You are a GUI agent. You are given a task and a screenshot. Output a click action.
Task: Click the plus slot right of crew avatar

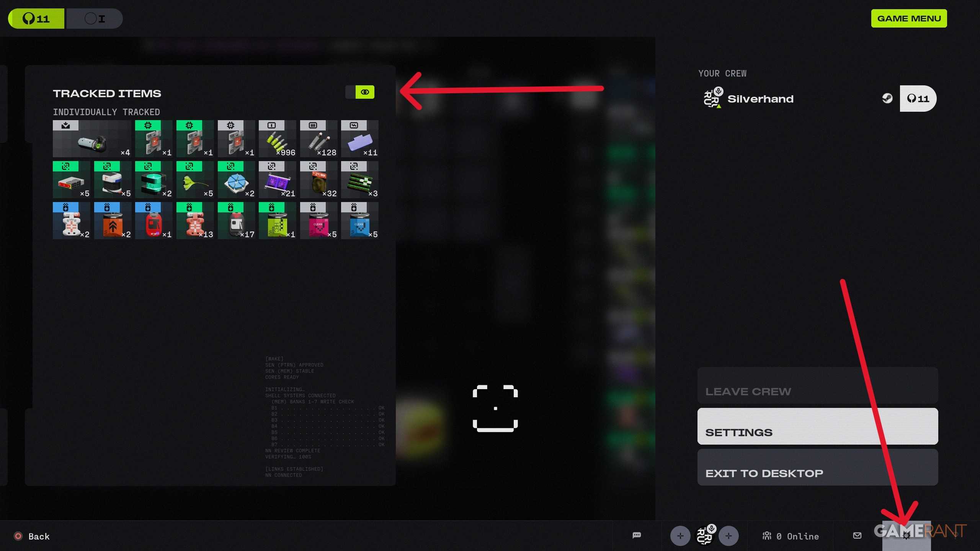point(728,536)
